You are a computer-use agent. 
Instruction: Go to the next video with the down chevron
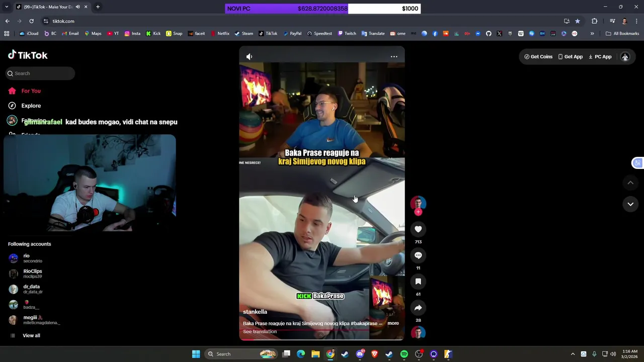tap(630, 204)
